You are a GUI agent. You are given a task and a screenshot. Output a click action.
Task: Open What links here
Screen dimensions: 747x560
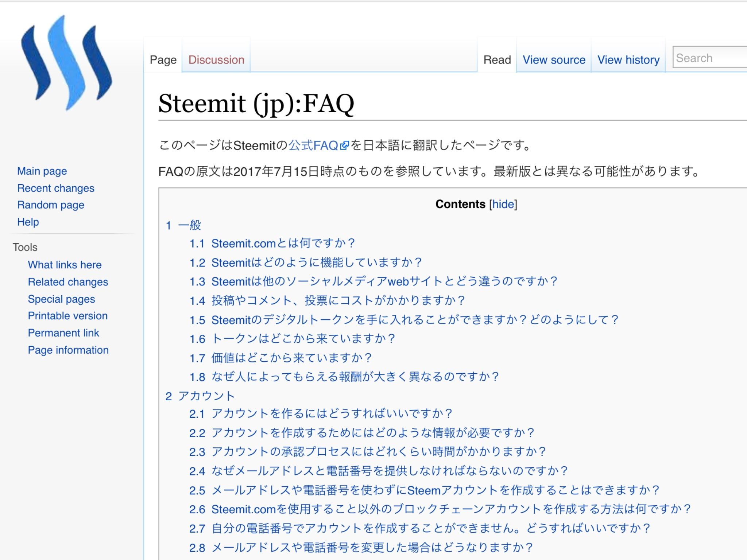(x=65, y=265)
